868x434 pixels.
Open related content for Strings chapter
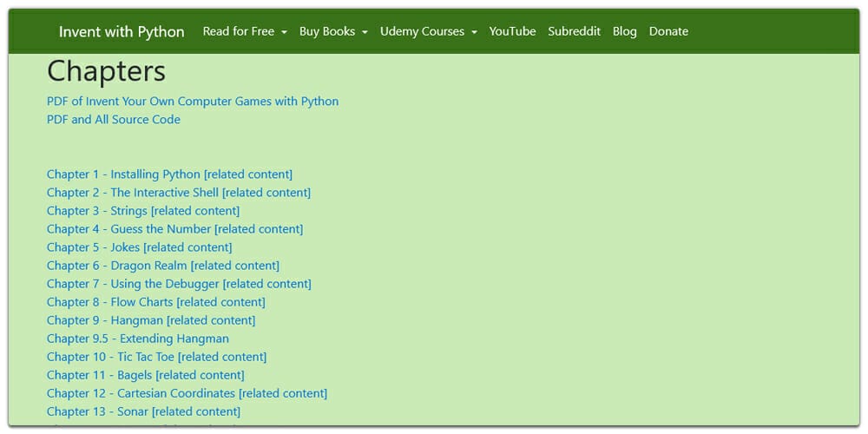point(195,211)
